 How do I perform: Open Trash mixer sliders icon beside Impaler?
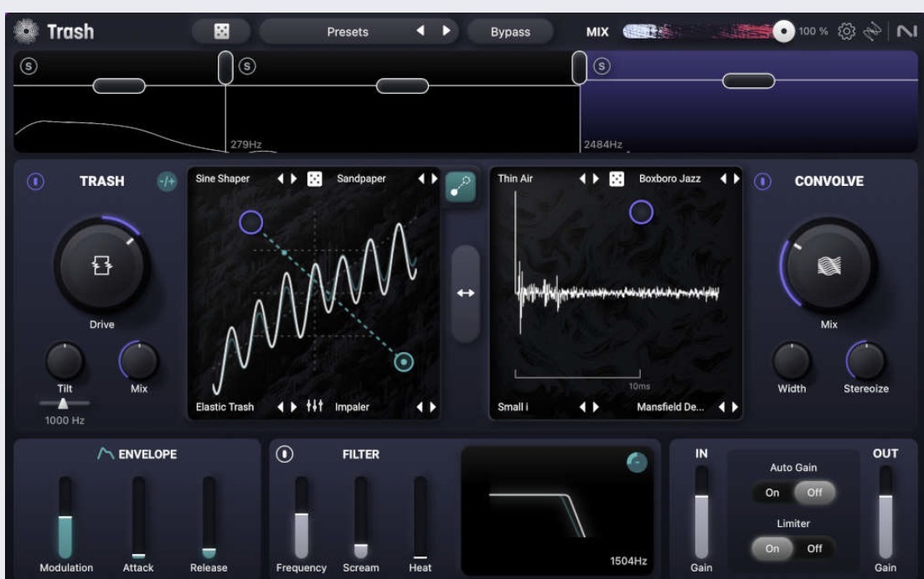click(x=315, y=406)
